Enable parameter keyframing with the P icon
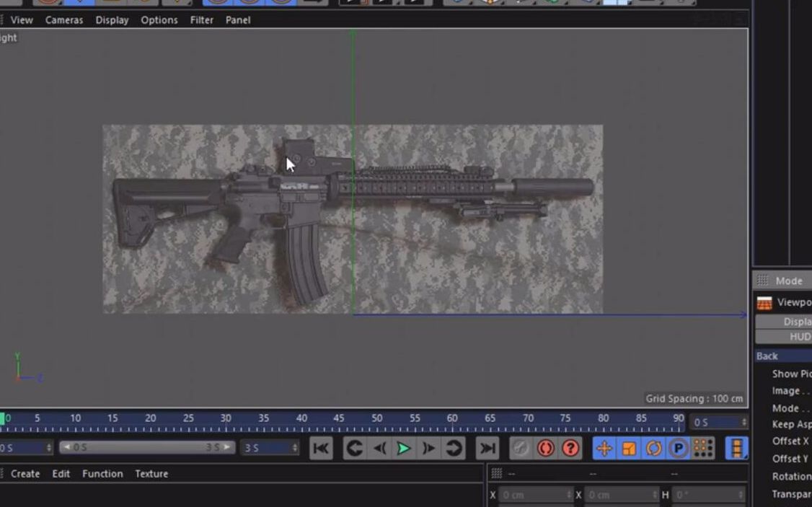812x507 pixels. 676,449
